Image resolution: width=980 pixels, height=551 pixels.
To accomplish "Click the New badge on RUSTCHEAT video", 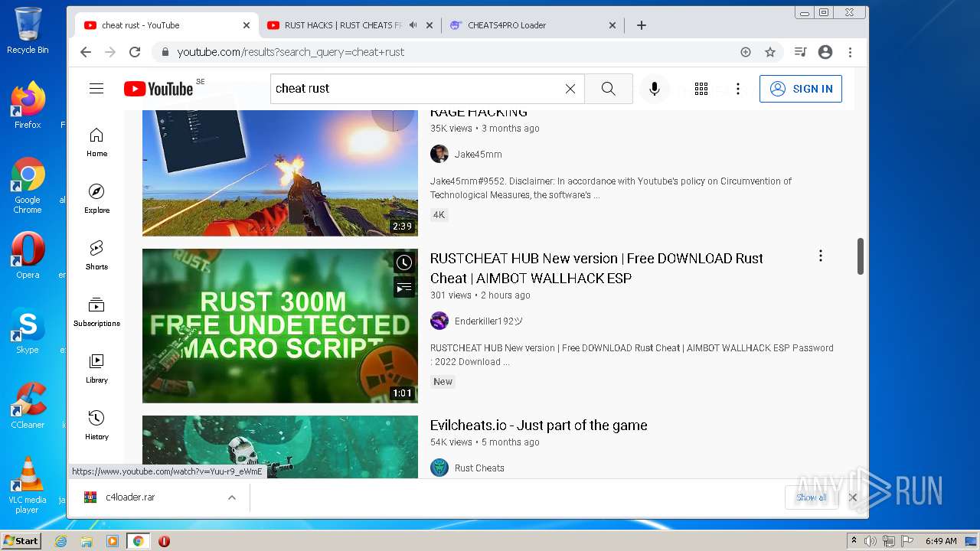I will click(x=443, y=382).
